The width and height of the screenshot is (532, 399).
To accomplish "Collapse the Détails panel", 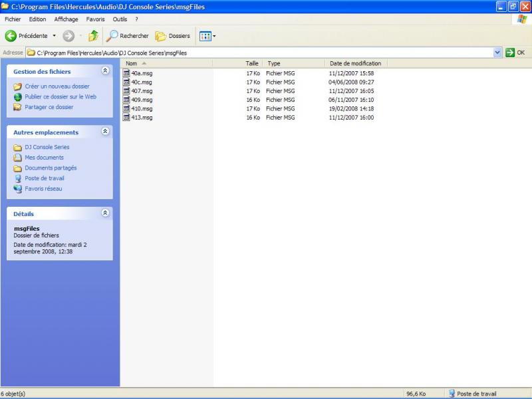I will click(x=105, y=213).
